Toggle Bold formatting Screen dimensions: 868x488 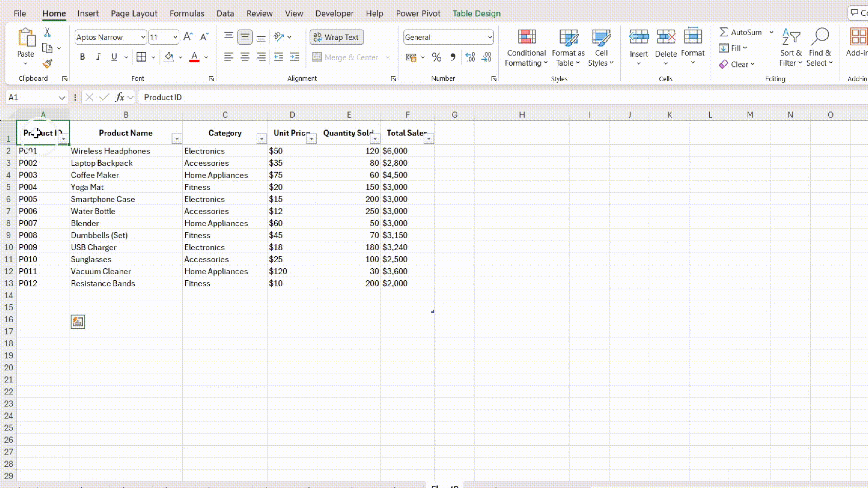(82, 57)
